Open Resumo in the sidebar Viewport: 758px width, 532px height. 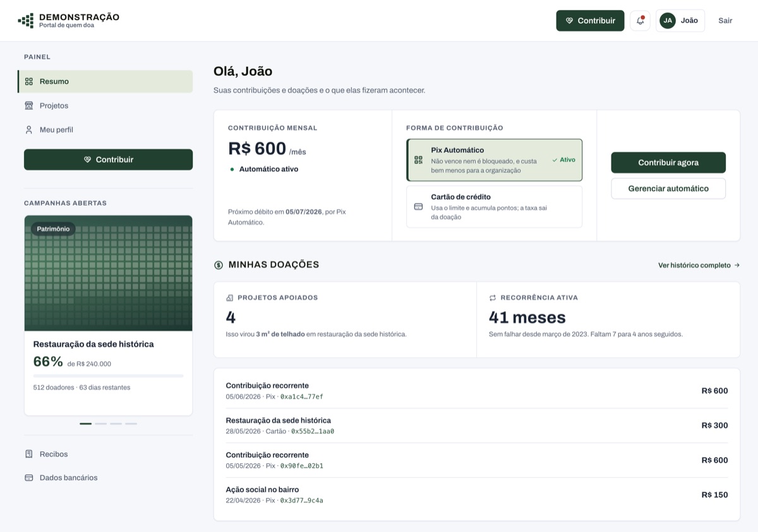pos(105,81)
